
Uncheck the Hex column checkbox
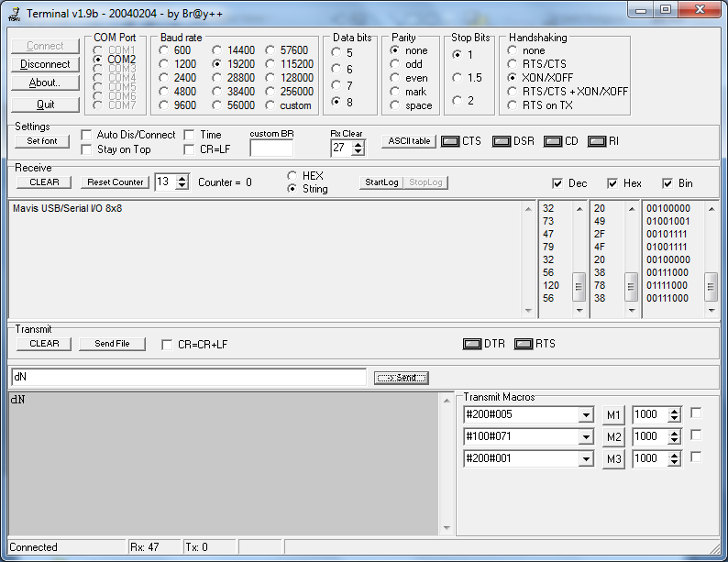click(612, 183)
